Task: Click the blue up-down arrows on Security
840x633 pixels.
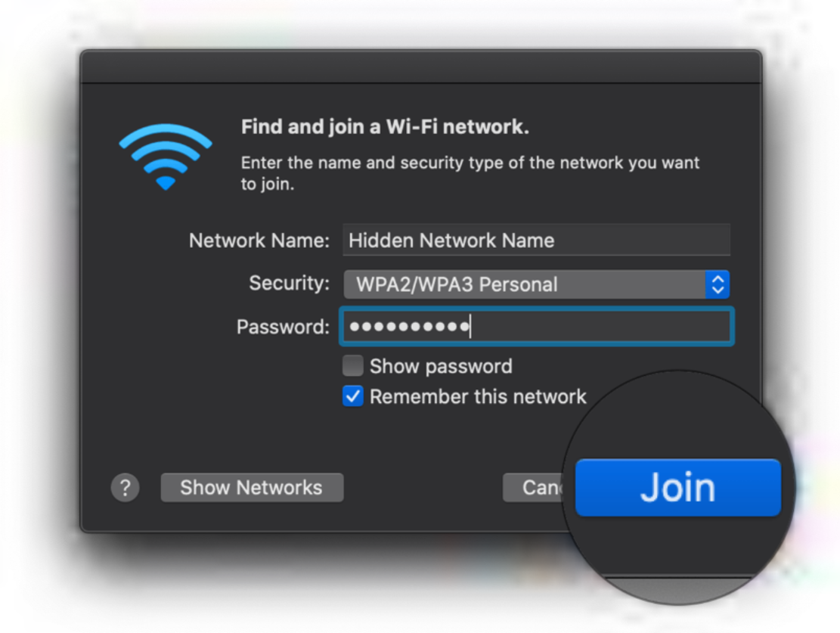Action: (718, 284)
